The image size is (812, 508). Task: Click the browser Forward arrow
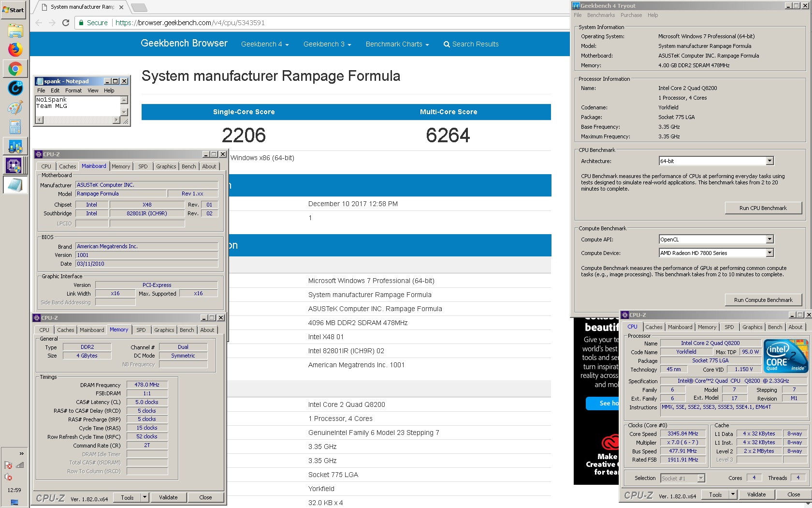(x=52, y=23)
